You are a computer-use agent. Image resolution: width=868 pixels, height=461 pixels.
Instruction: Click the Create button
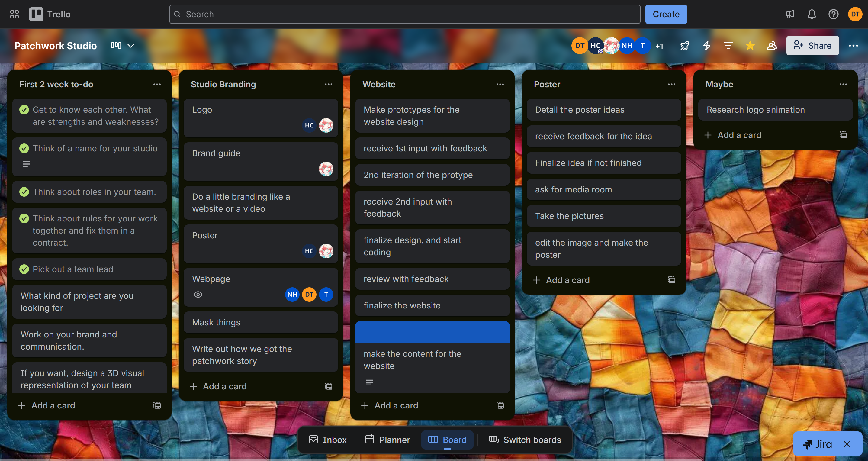pyautogui.click(x=666, y=14)
